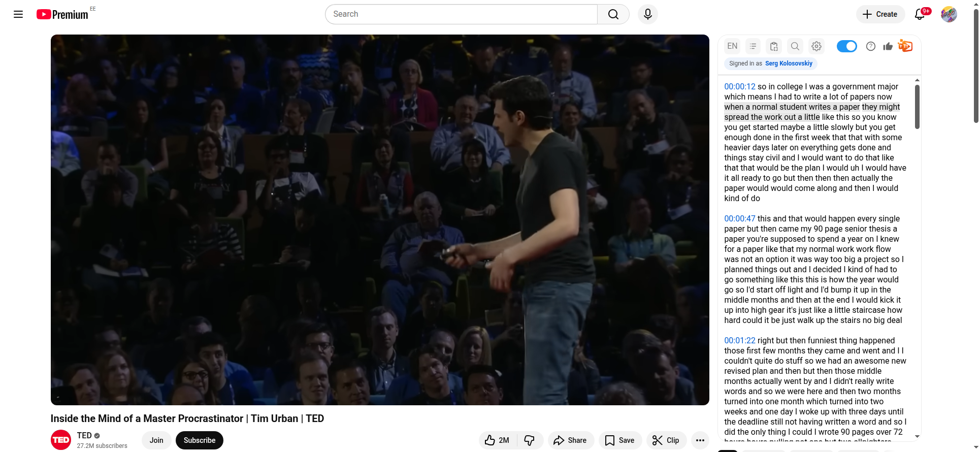Open the help question mark icon
This screenshot has width=980, height=452.
[871, 46]
